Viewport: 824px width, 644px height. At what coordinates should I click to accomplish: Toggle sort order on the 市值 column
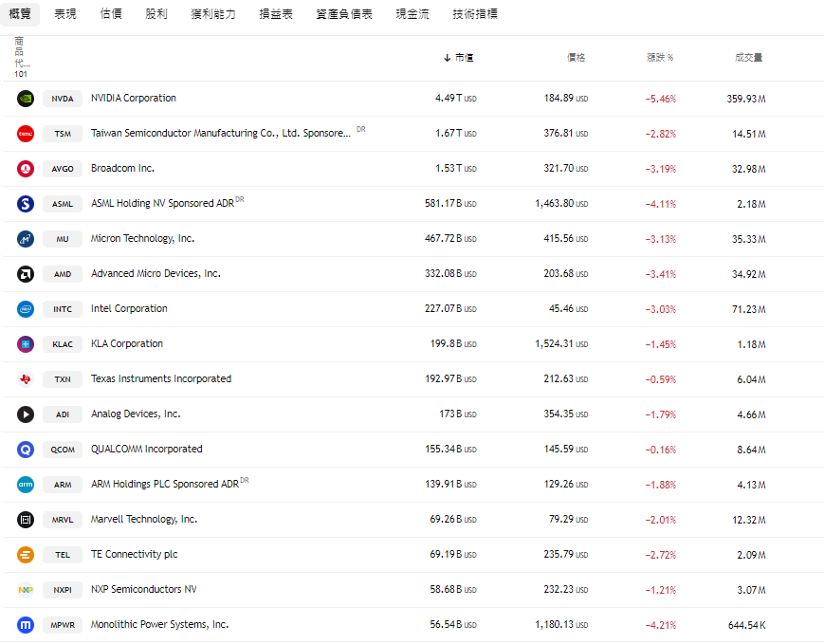[x=459, y=57]
